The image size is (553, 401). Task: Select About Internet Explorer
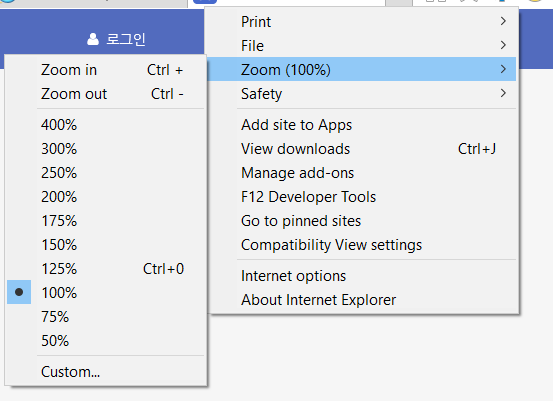(361, 300)
